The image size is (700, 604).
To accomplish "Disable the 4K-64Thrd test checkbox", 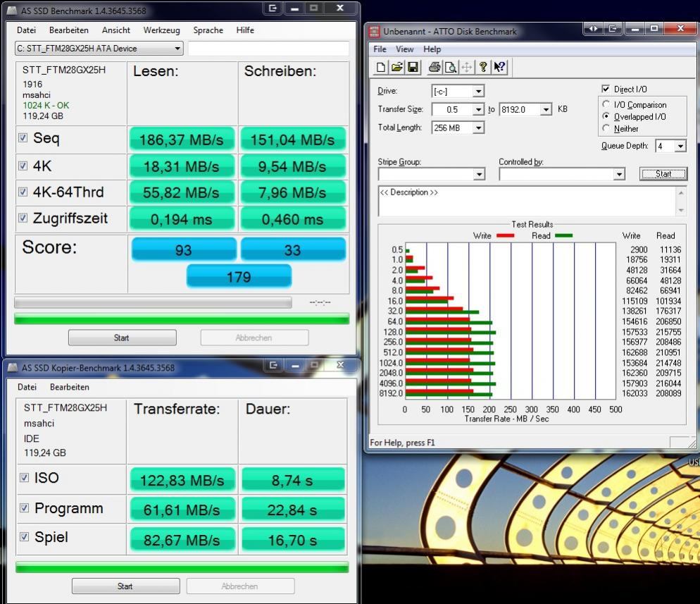I will point(23,192).
